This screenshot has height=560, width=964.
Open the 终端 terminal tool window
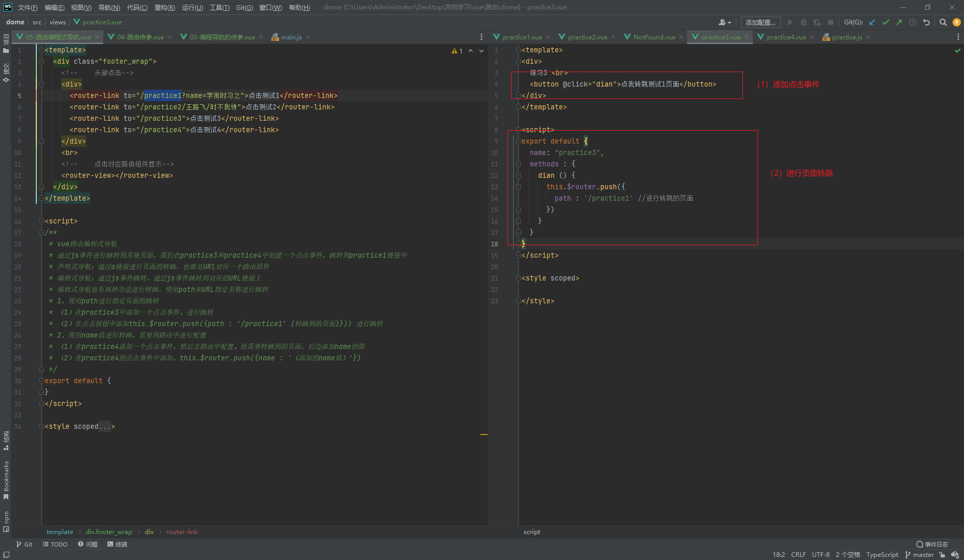tap(117, 544)
